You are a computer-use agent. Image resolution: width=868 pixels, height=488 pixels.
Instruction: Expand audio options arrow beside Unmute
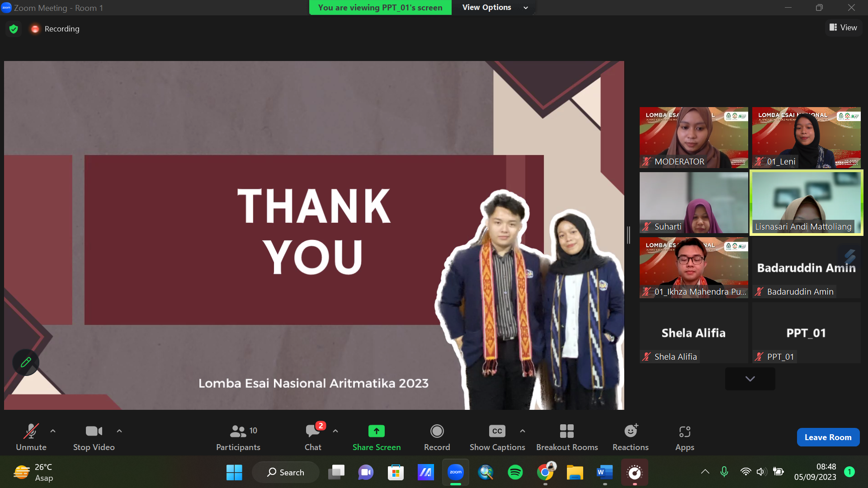(x=53, y=431)
